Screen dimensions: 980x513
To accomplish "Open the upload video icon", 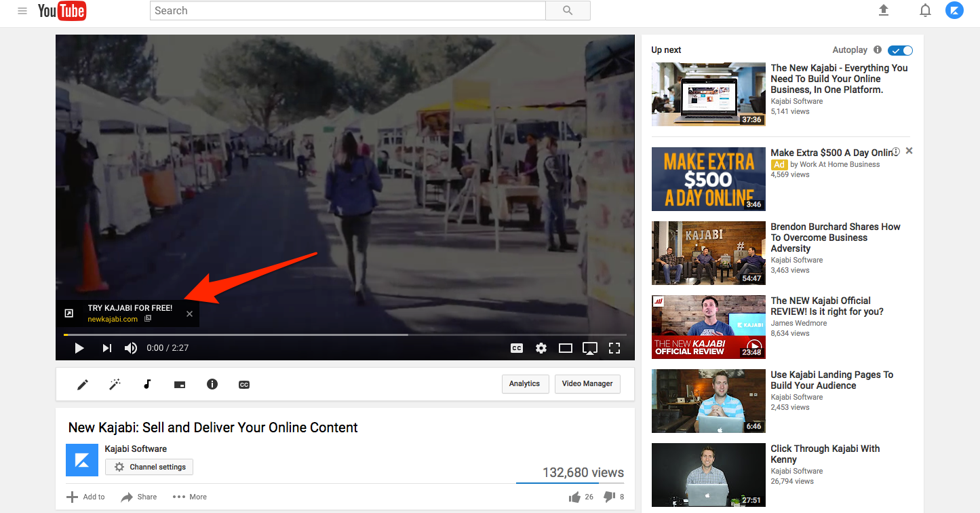I will click(x=883, y=10).
